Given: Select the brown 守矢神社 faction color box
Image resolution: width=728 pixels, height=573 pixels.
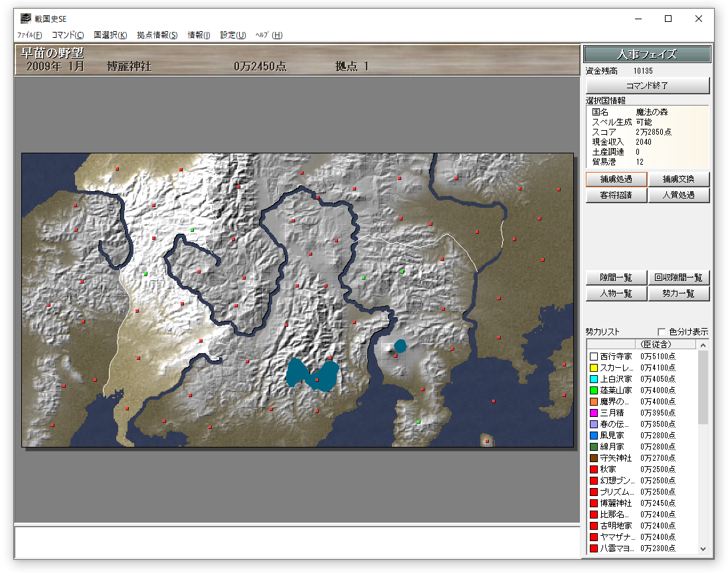Looking at the screenshot, I should (x=594, y=458).
